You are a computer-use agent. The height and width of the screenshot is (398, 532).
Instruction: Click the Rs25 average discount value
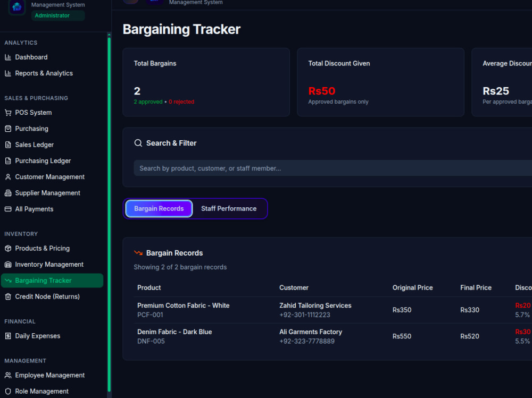point(496,91)
